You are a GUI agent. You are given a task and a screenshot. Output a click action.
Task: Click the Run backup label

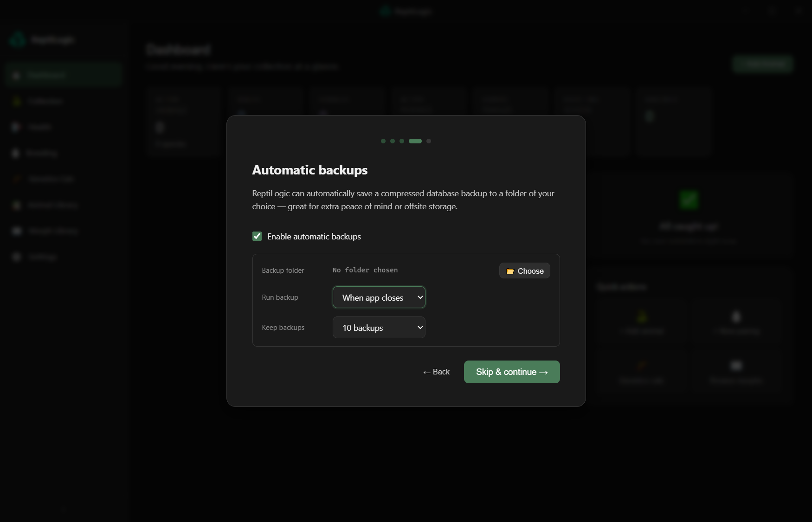point(280,297)
